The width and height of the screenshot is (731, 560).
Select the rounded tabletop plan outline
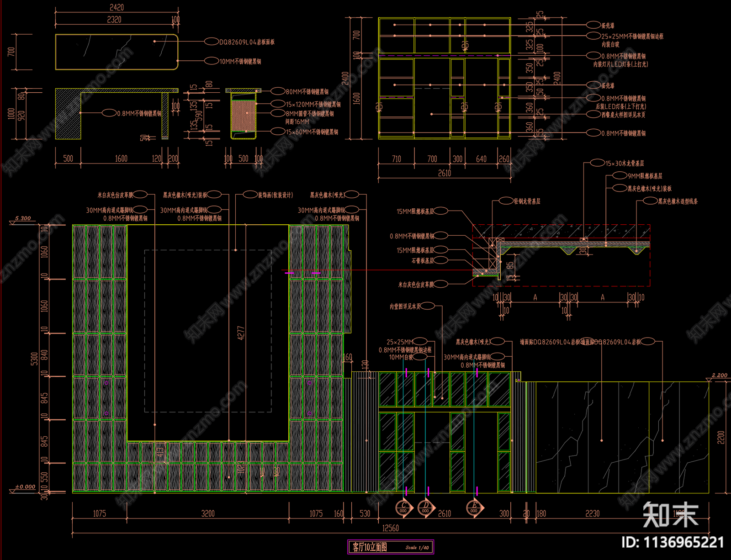coord(117,52)
